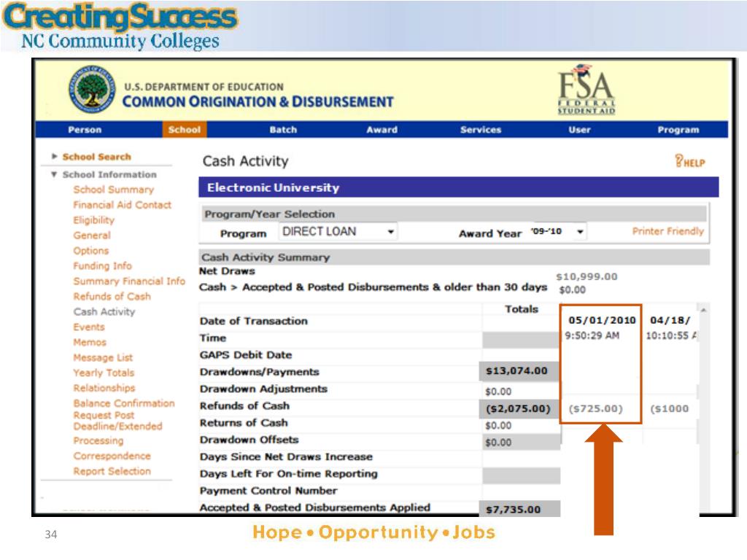Viewport: 747px width, 560px height.
Task: Open Report Selection link
Action: [112, 471]
